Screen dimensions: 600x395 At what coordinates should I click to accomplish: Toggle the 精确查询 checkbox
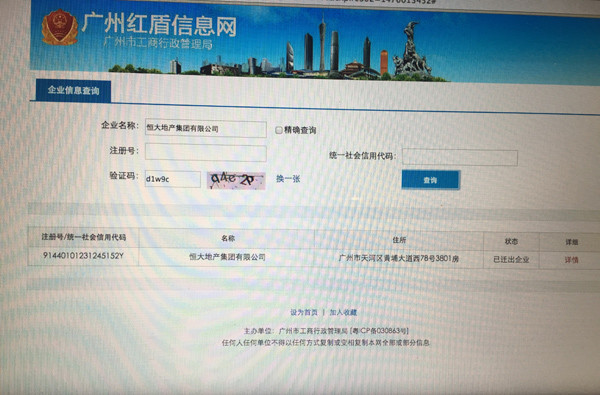pos(279,130)
